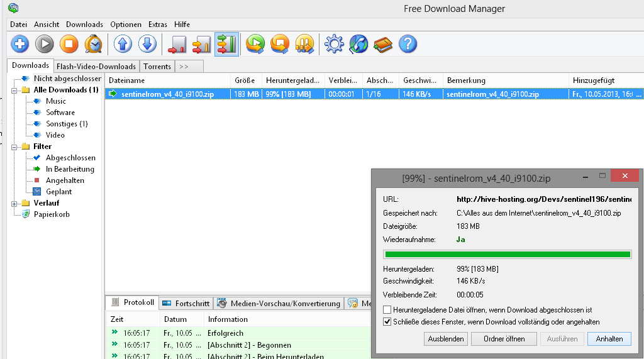Stop downloads with the orange stop icon
644x359 pixels.
coord(69,44)
